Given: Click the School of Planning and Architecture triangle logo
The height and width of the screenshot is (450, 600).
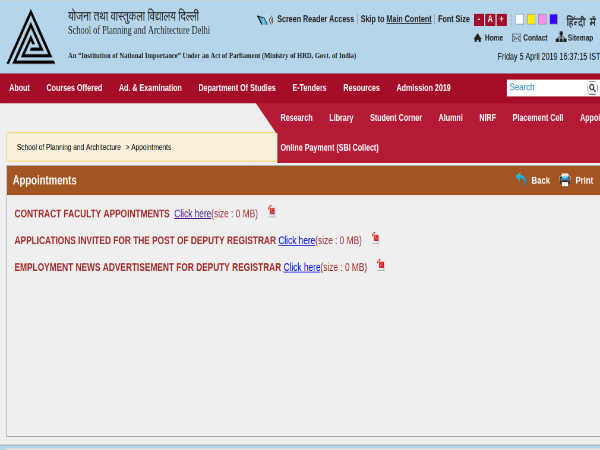Looking at the screenshot, I should tap(31, 37).
